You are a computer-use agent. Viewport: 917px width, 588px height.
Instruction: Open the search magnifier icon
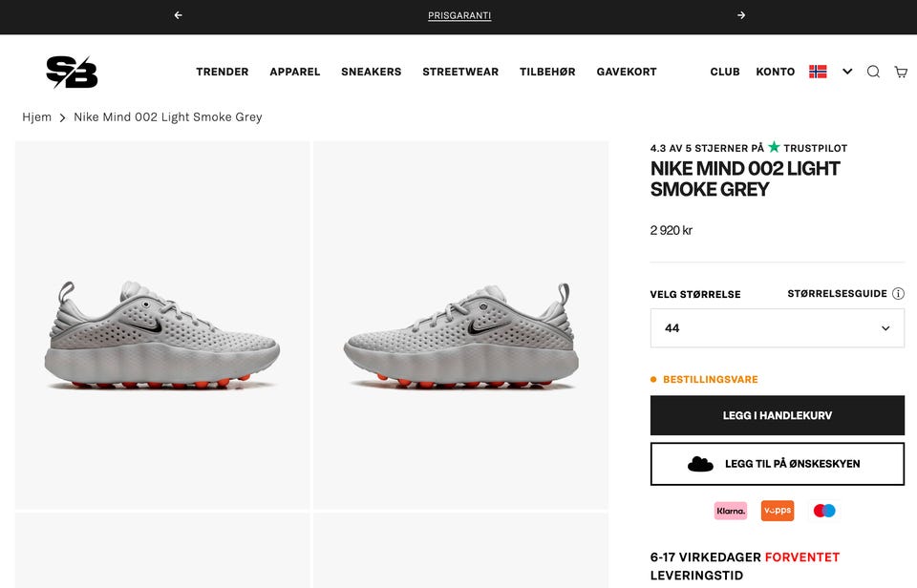(873, 72)
